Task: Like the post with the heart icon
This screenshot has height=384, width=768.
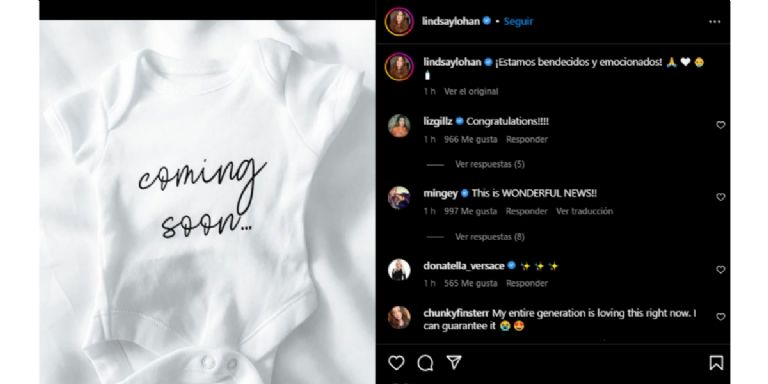Action: pyautogui.click(x=396, y=363)
